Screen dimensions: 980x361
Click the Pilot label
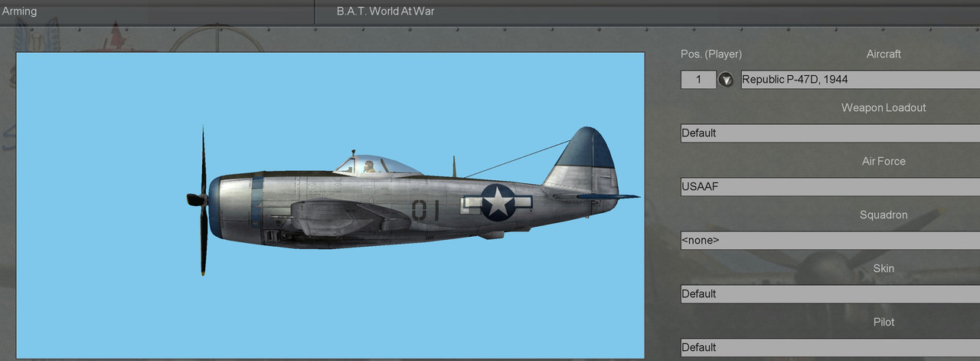click(884, 323)
